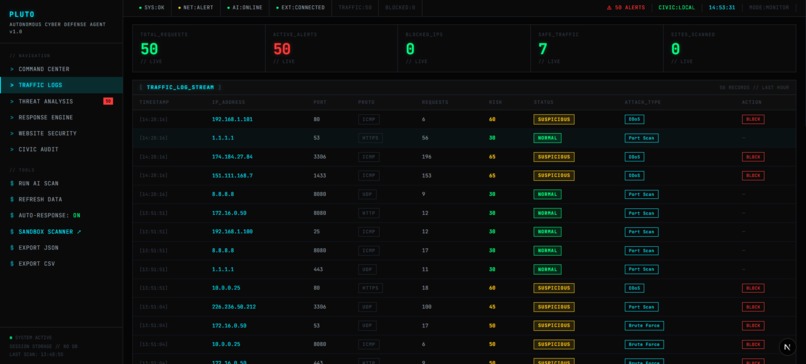The height and width of the screenshot is (364, 806).
Task: Click the PLUTO logo title
Action: pos(22,14)
